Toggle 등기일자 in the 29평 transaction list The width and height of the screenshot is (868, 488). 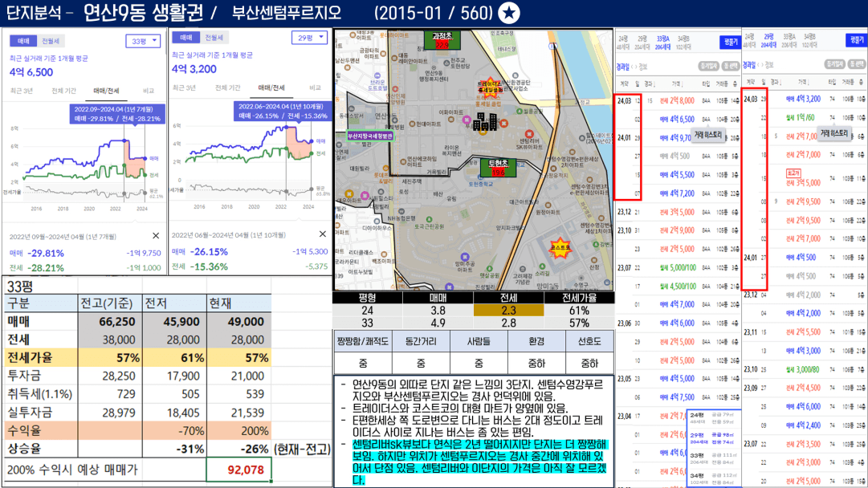(x=835, y=64)
